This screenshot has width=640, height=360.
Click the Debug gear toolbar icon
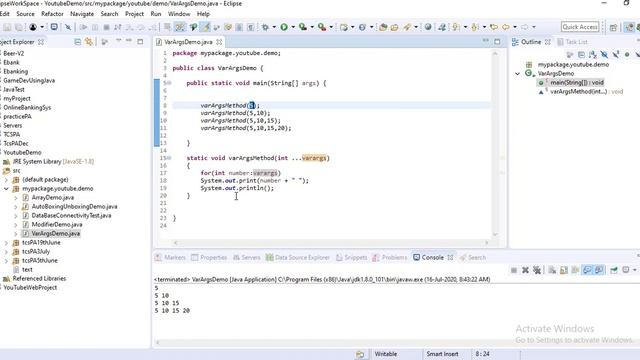(x=265, y=27)
